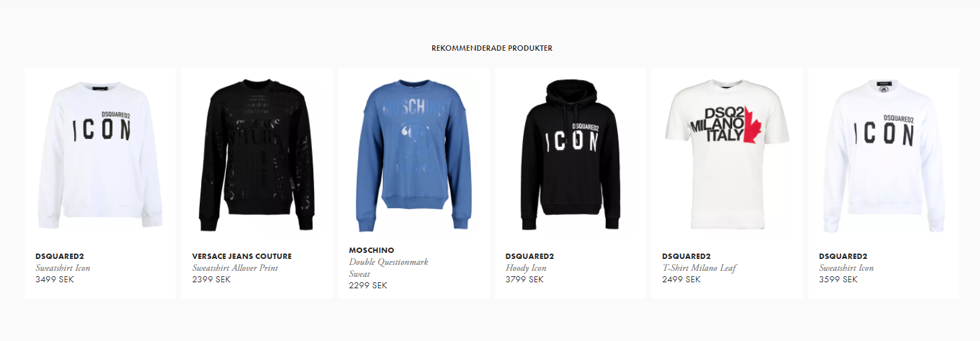Image resolution: width=980 pixels, height=341 pixels.
Task: View the black Versace Jeans Couture sweatshirt photo
Action: (x=257, y=156)
